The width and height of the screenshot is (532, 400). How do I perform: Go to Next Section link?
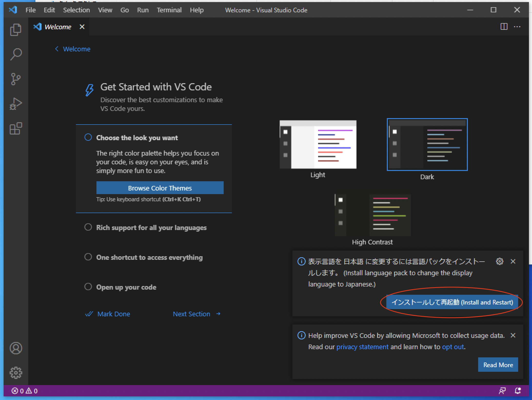tap(191, 314)
